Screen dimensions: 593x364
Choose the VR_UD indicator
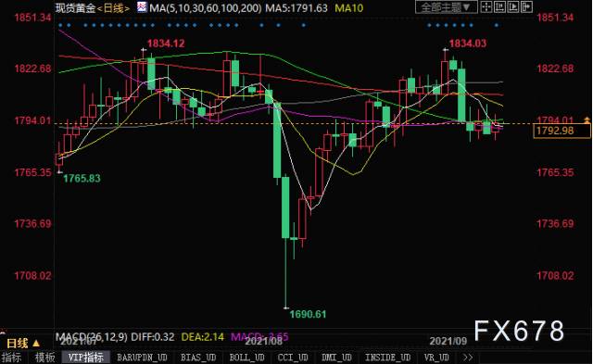tap(436, 358)
